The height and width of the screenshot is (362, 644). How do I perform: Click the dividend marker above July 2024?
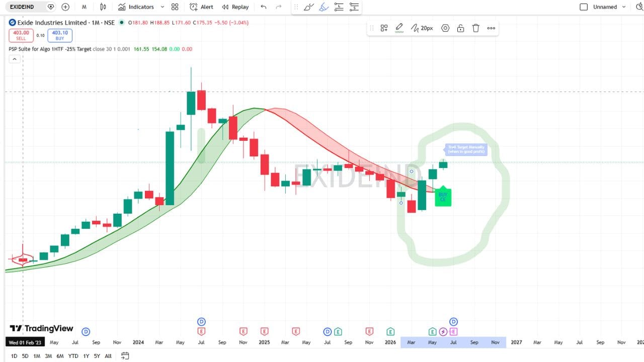(201, 322)
